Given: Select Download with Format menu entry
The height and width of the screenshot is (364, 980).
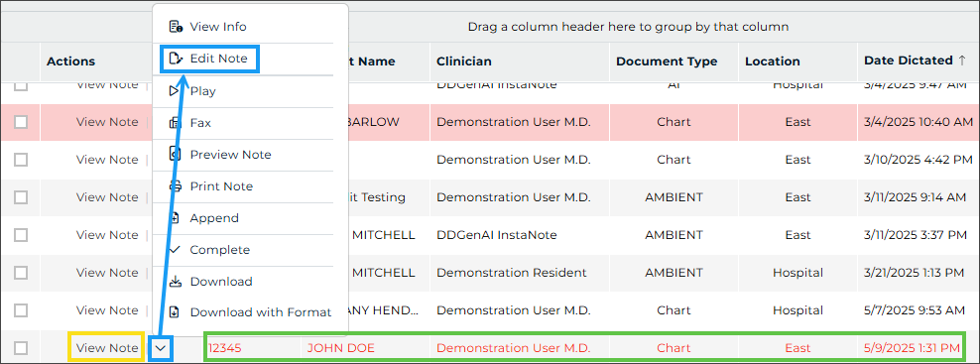Looking at the screenshot, I should 259,312.
